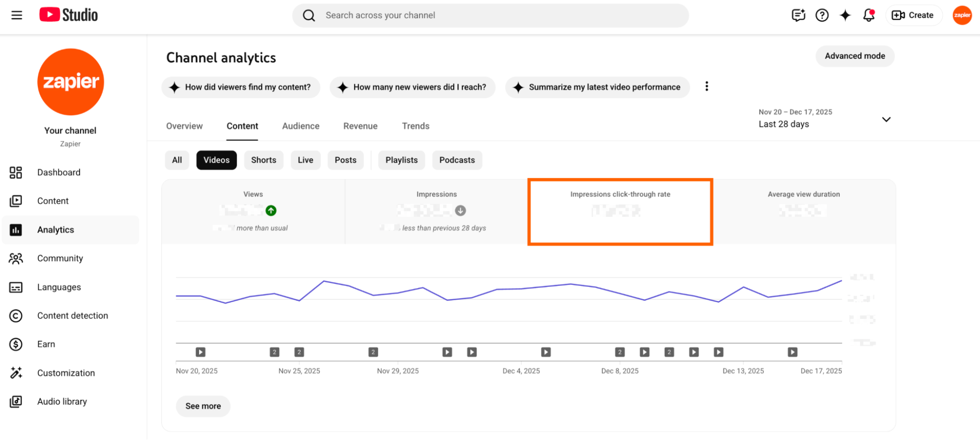The image size is (980, 440).
Task: Select the Impressions metric card
Action: click(x=437, y=211)
